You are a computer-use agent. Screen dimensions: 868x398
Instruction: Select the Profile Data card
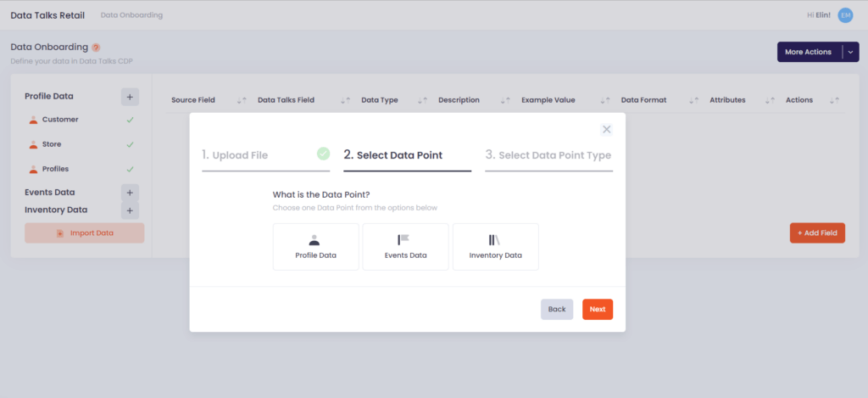[315, 247]
